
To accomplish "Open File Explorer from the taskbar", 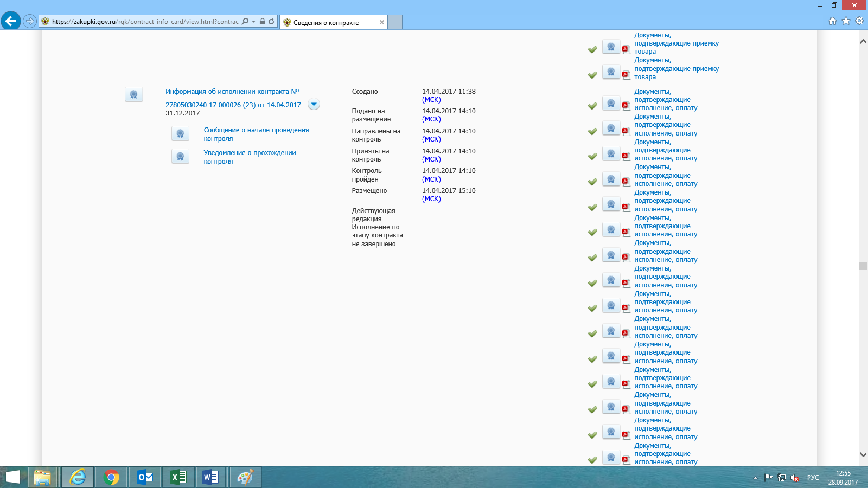I will [x=42, y=477].
